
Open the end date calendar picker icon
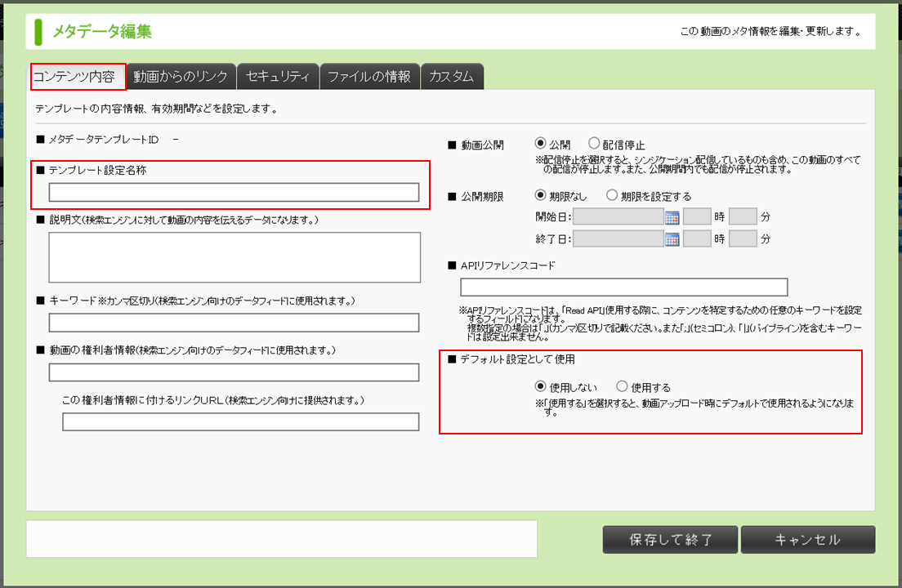pos(672,239)
